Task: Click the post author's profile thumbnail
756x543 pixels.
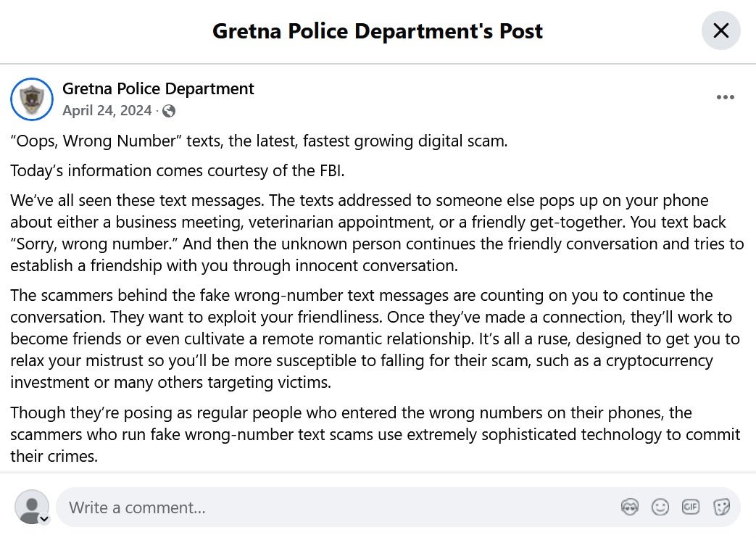Action: [x=31, y=99]
